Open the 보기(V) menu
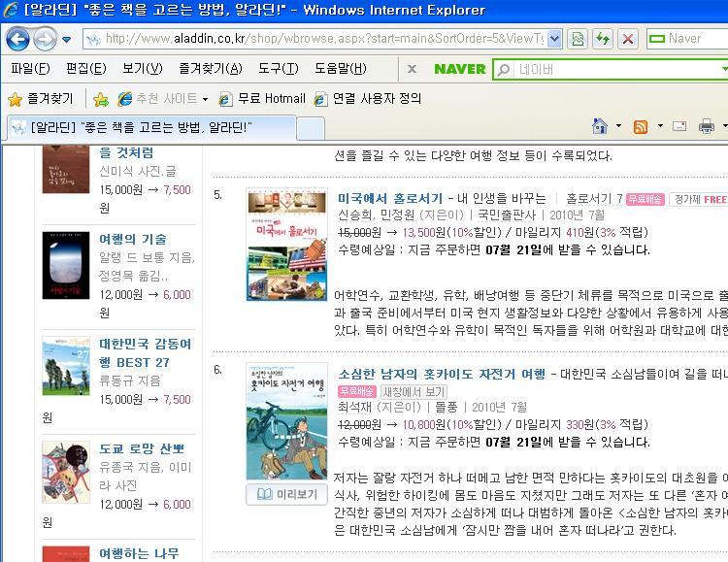The height and width of the screenshot is (562, 728). (142, 69)
